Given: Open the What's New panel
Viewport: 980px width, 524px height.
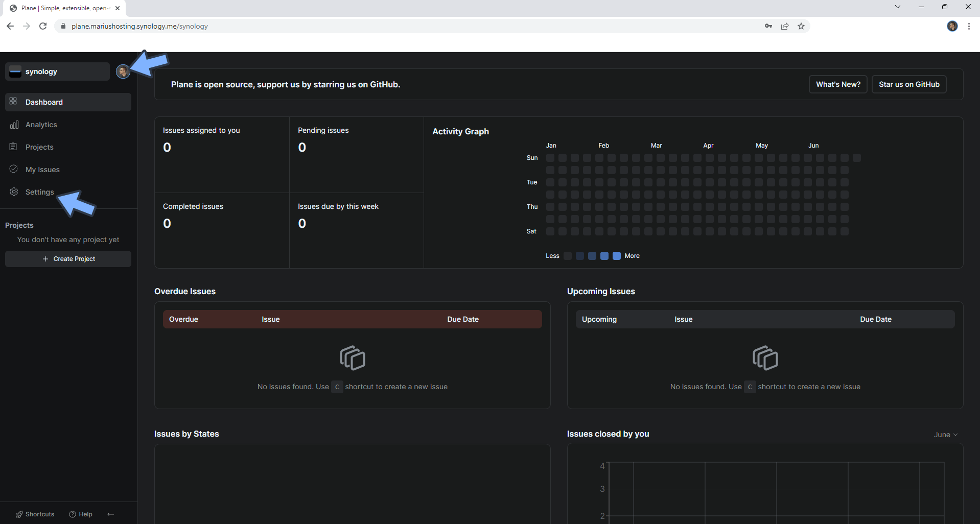Looking at the screenshot, I should click(838, 84).
